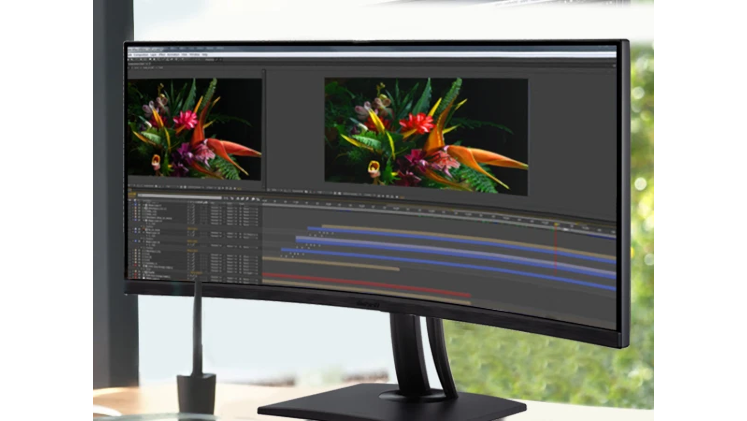This screenshot has height=421, width=747.
Task: Click the orange current timecode in timeline
Action: pyautogui.click(x=132, y=194)
